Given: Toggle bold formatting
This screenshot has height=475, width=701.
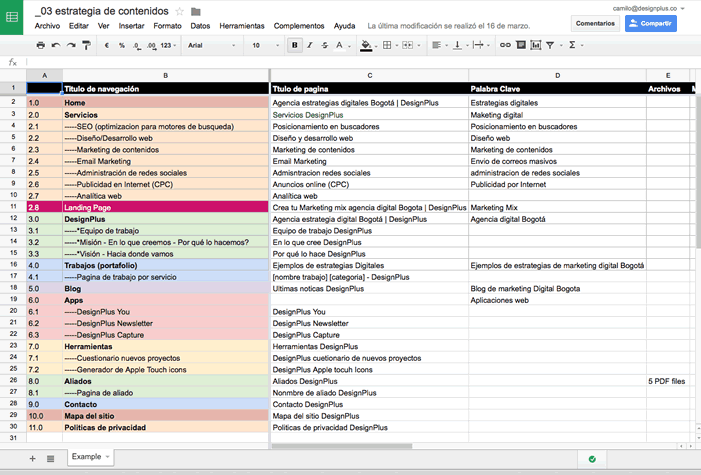Looking at the screenshot, I should click(295, 45).
